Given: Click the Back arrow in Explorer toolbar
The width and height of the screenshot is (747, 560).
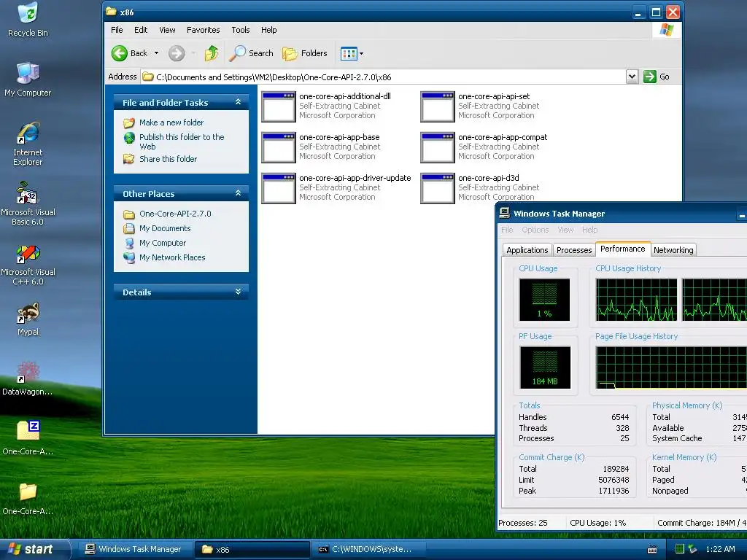Looking at the screenshot, I should [130, 53].
